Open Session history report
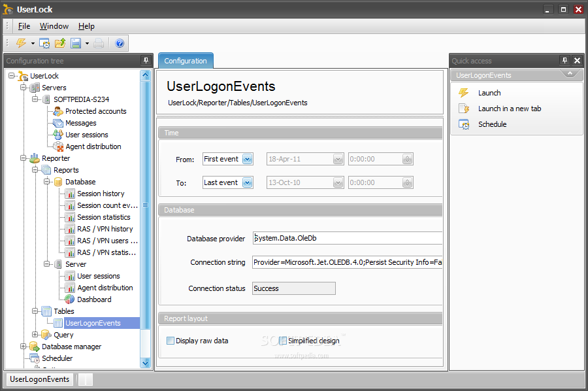The width and height of the screenshot is (588, 391). pyautogui.click(x=101, y=194)
